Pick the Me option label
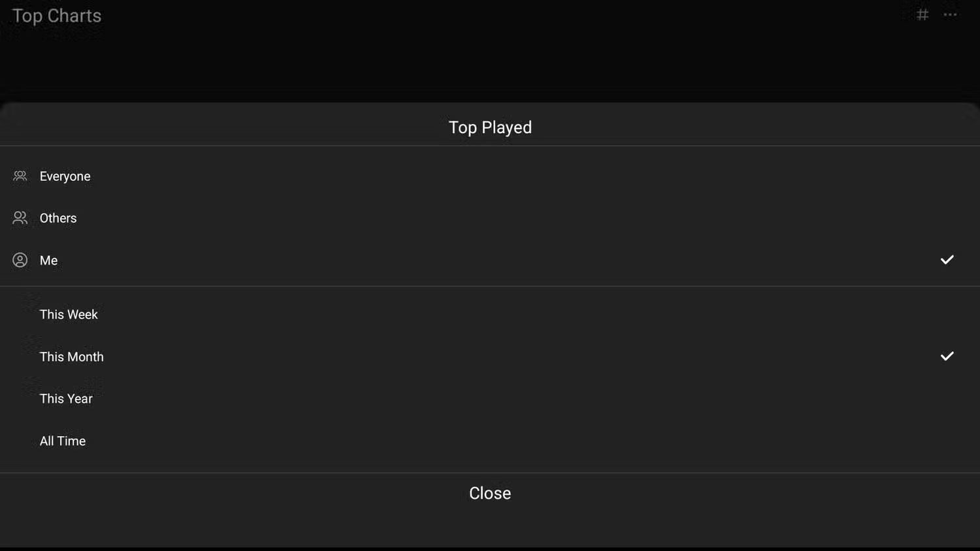980x551 pixels. 48,260
